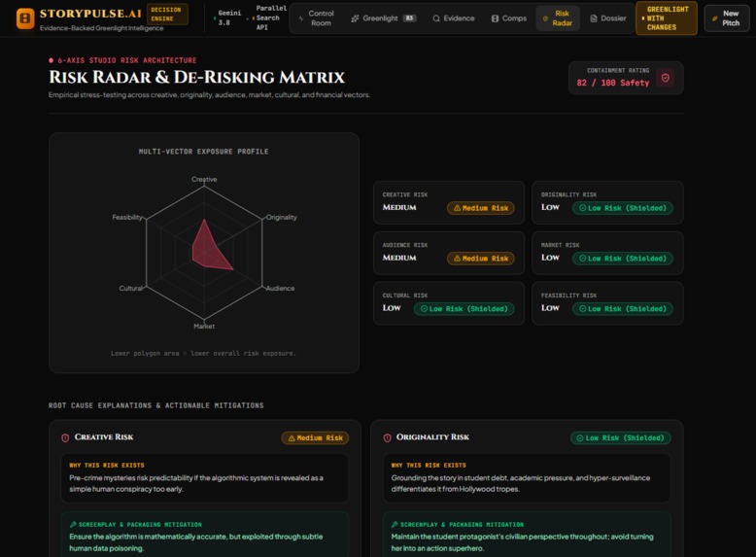Viewport: 756px width, 557px height.
Task: Open the Creative Risk summary card
Action: click(x=448, y=202)
